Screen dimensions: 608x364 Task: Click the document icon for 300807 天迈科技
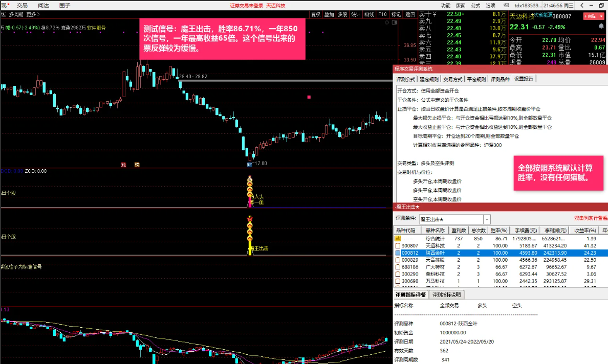tap(397, 245)
